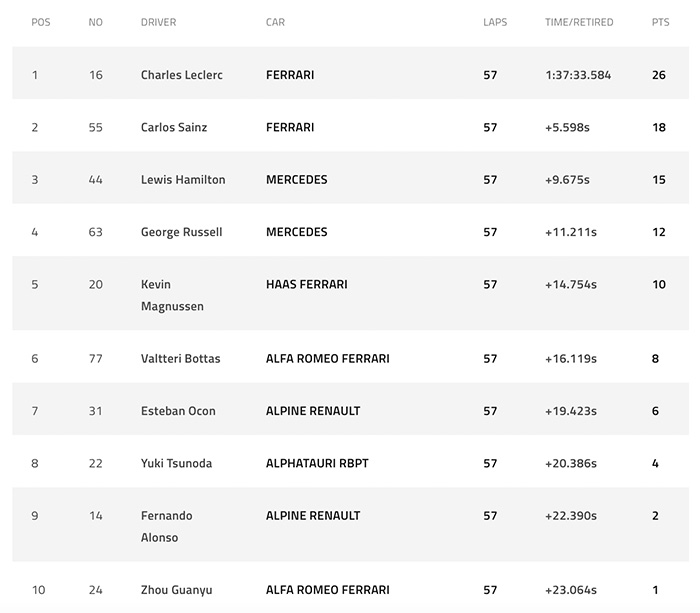This screenshot has height=613, width=700.
Task: Open Kevin Magnussen driver entry
Action: pos(172,295)
